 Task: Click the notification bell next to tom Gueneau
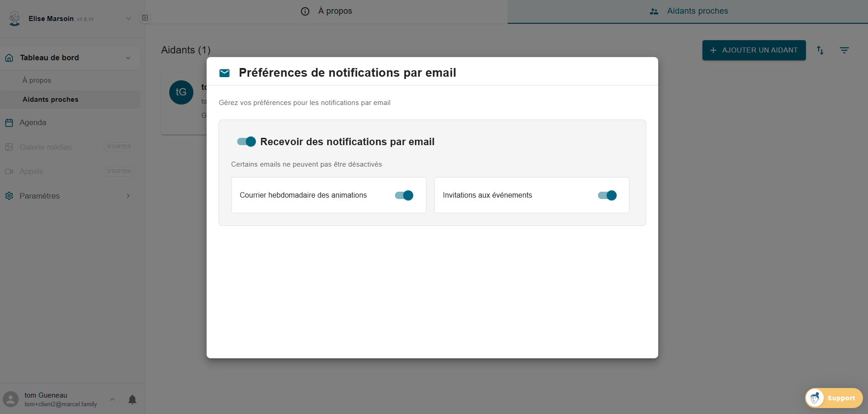pyautogui.click(x=132, y=399)
